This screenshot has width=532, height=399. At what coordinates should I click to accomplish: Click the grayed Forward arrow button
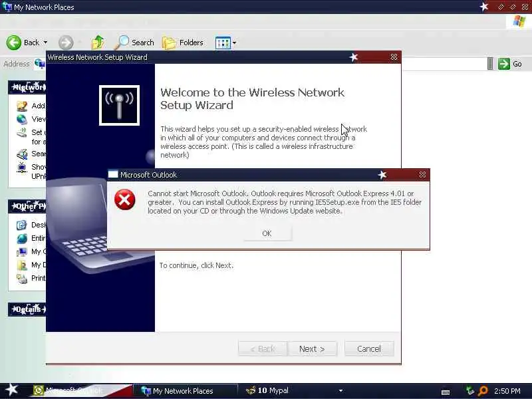(x=65, y=43)
